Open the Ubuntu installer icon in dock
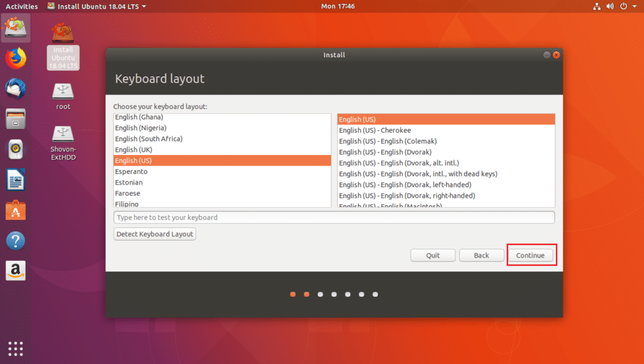644x364 pixels. [x=16, y=28]
